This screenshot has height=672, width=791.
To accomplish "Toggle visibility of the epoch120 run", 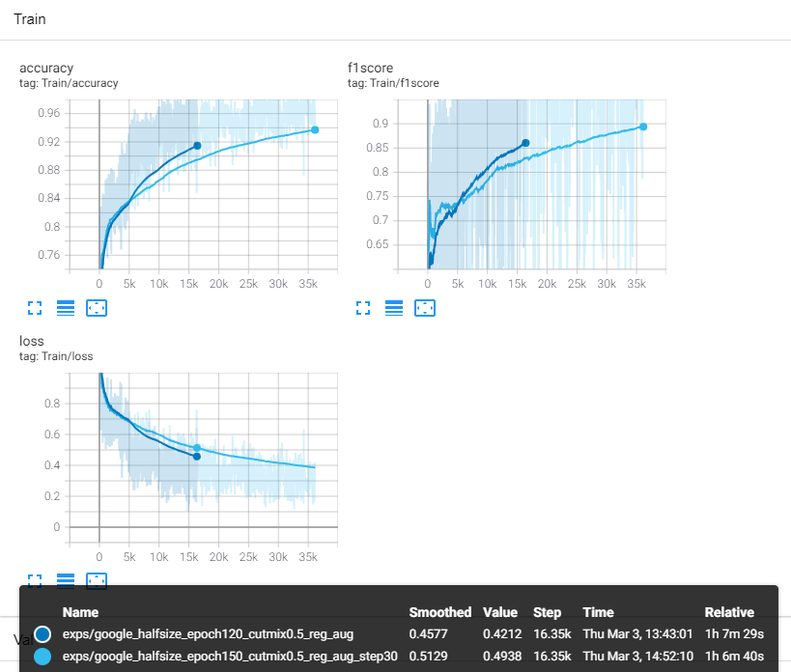I will pos(41,634).
